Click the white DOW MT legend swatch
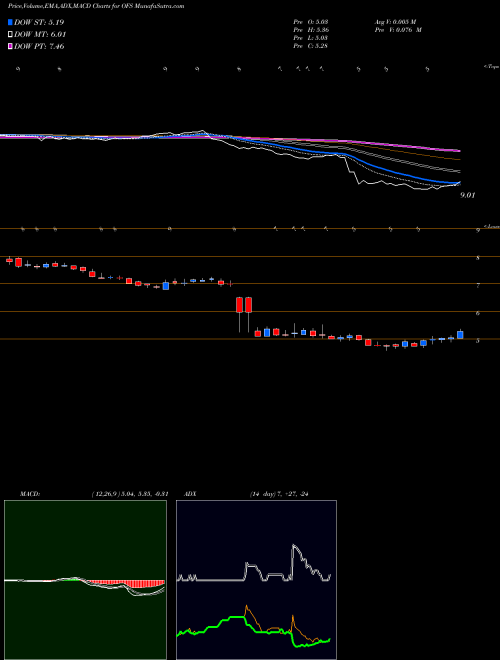 tap(10, 35)
